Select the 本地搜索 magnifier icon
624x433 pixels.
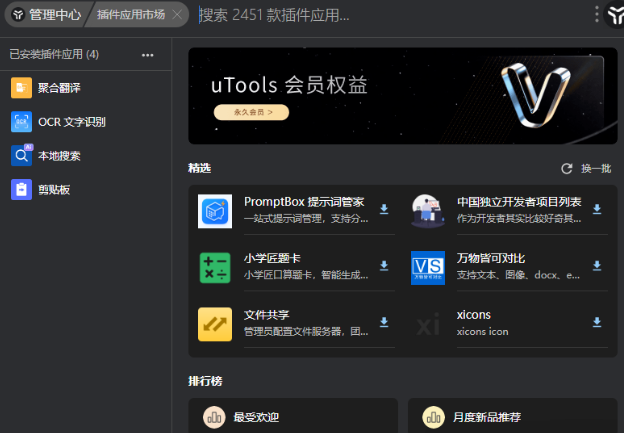(x=21, y=156)
